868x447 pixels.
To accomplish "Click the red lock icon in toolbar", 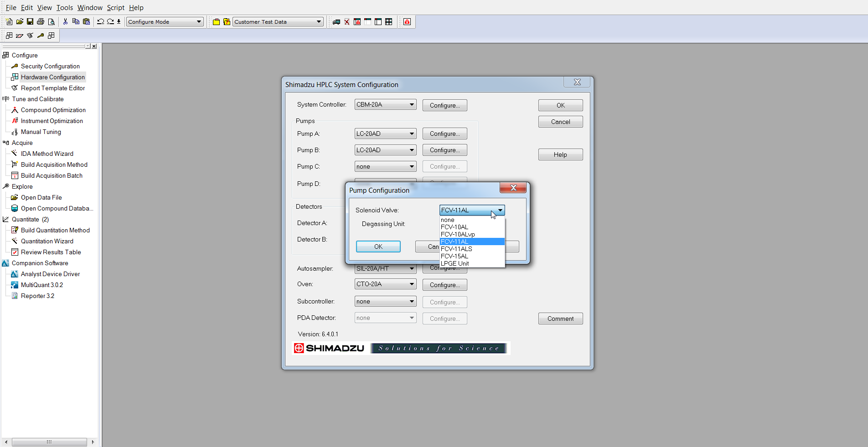I will pyautogui.click(x=407, y=21).
